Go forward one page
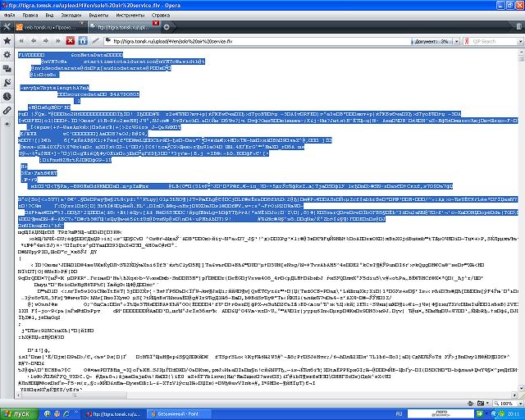 click(x=46, y=41)
